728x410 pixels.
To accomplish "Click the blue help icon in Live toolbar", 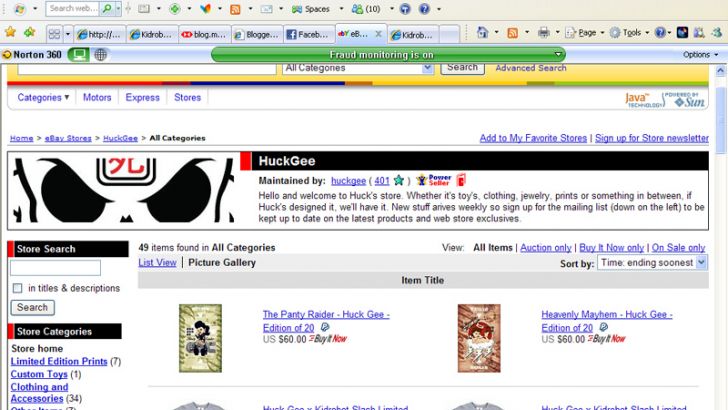I will tap(424, 9).
